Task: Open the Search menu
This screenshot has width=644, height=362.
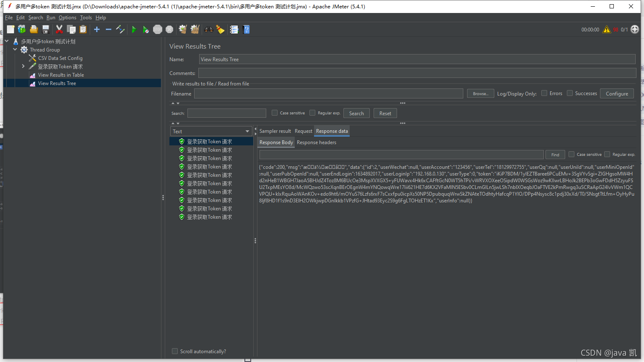Action: coord(36,18)
